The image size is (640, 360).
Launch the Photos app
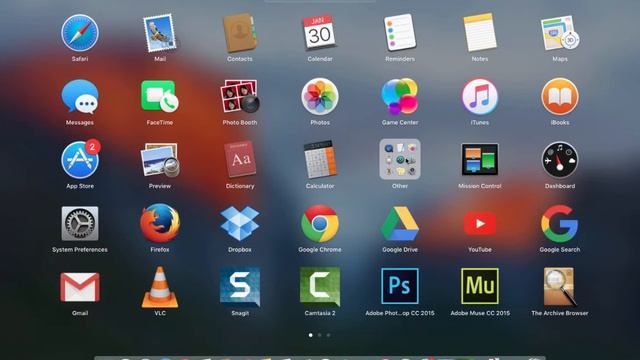(x=320, y=96)
